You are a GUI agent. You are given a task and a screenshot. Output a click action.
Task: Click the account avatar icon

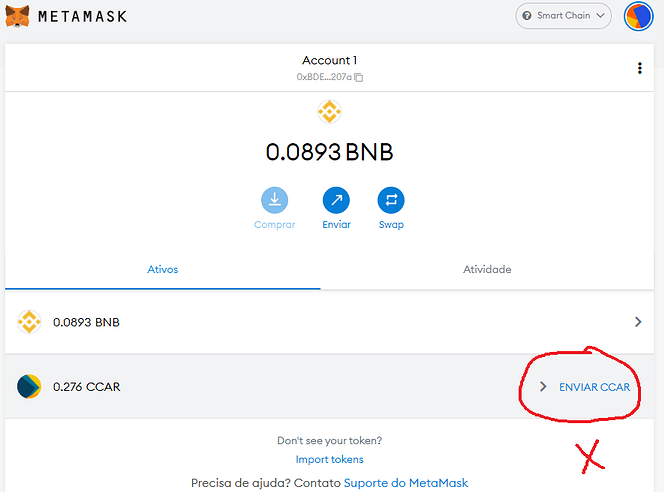[x=637, y=16]
